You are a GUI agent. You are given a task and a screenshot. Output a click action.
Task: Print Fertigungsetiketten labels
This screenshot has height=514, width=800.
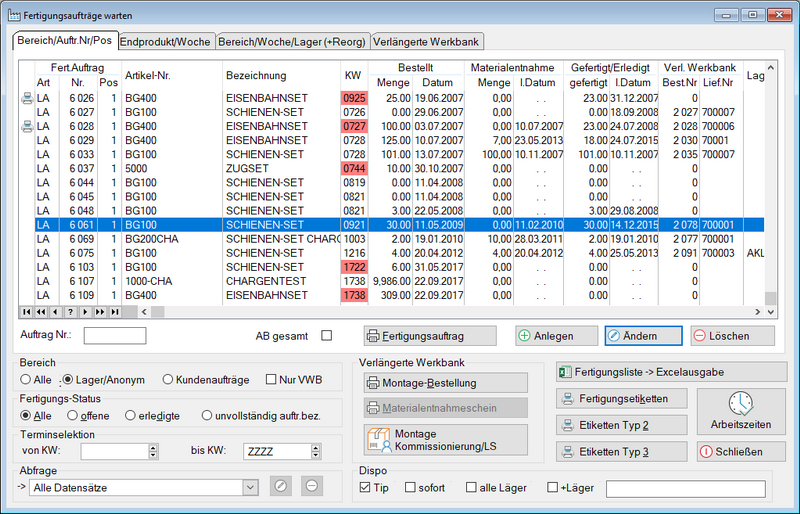pyautogui.click(x=620, y=398)
